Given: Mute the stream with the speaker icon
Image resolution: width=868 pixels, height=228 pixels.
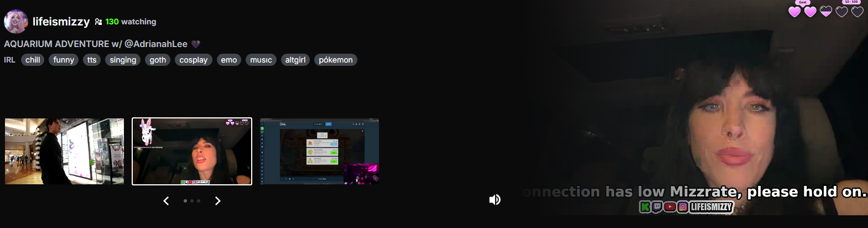Looking at the screenshot, I should (495, 200).
